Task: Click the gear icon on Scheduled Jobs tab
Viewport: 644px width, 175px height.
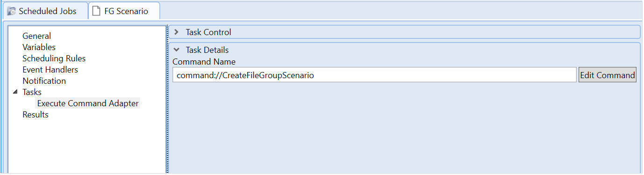Action: coord(11,11)
